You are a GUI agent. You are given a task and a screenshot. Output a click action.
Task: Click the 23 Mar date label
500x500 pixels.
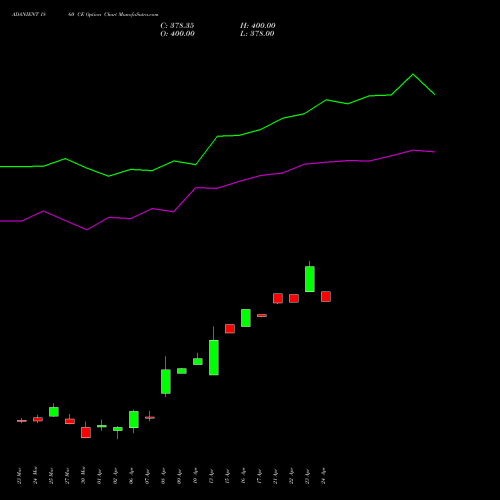pos(19,476)
